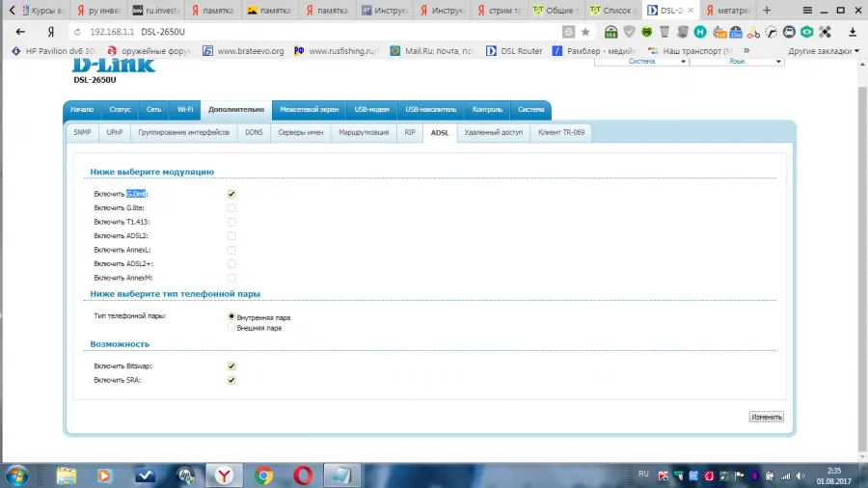The width and height of the screenshot is (868, 488).
Task: Open a new browser tab
Action: (x=767, y=10)
